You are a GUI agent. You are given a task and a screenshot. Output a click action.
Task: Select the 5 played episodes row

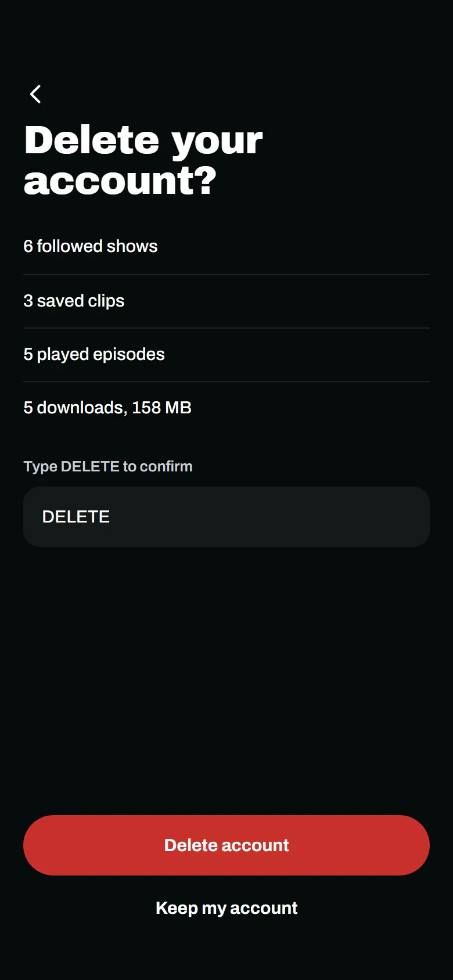227,354
